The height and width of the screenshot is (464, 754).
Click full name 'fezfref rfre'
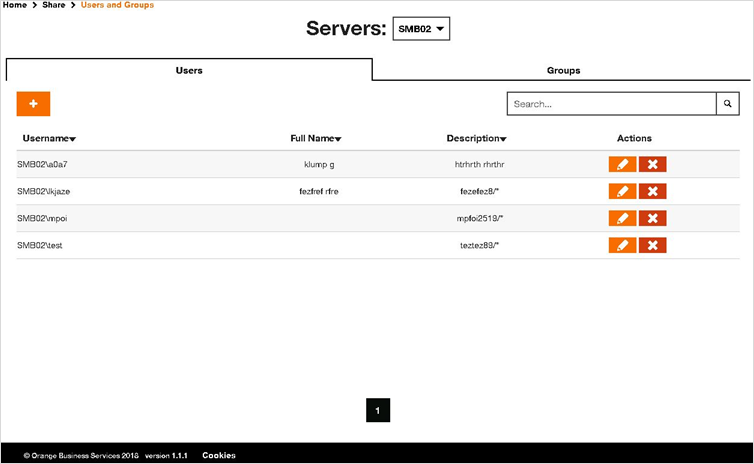tap(319, 191)
